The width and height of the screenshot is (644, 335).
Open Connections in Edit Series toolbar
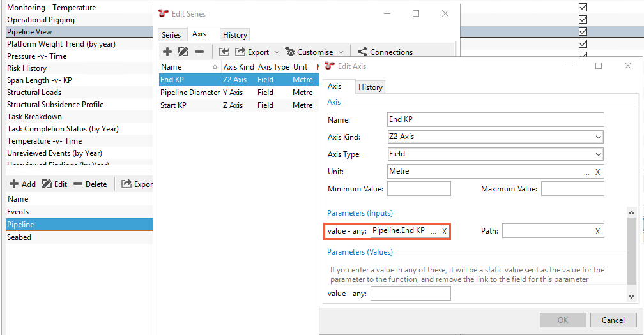(x=385, y=52)
